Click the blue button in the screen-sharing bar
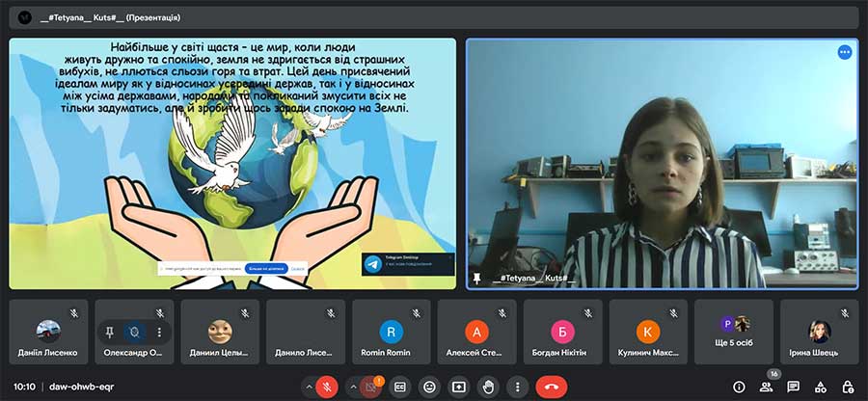Image resolution: width=868 pixels, height=401 pixels. click(x=266, y=269)
